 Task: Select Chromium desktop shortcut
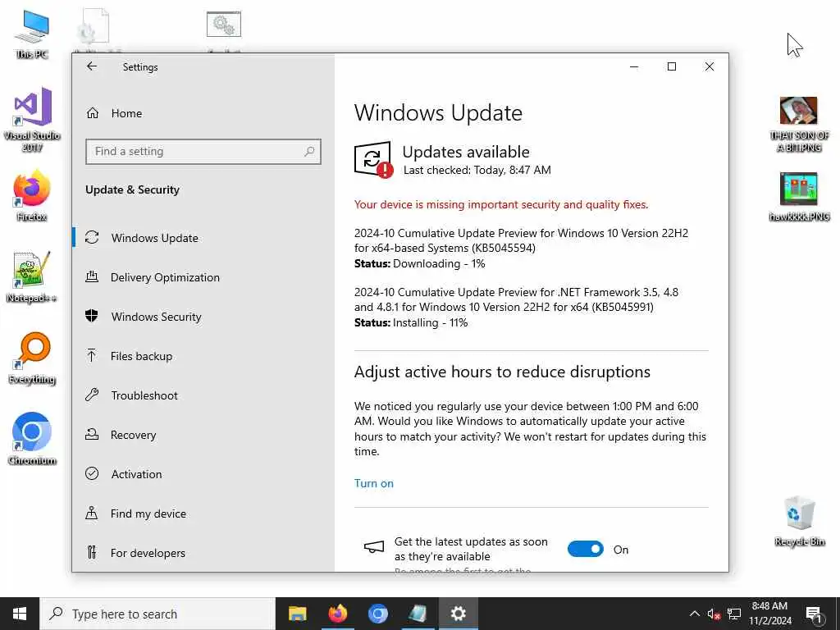(x=32, y=440)
